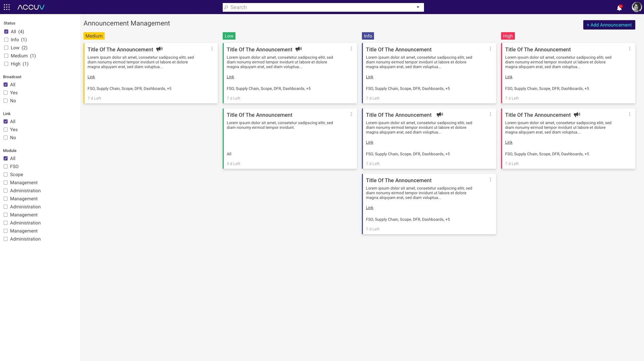Enable the Broadcast Yes checkbox
This screenshot has height=361, width=644.
pyautogui.click(x=5, y=93)
